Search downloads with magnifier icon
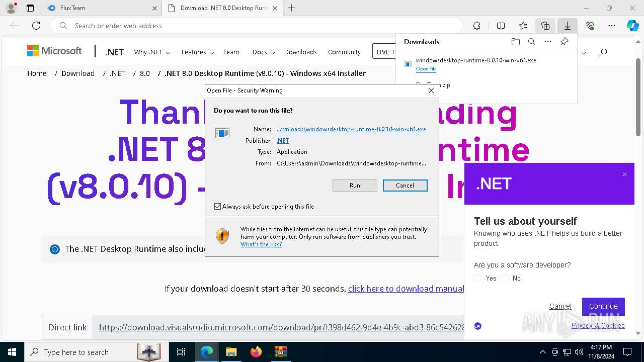The height and width of the screenshot is (362, 644). click(x=531, y=42)
